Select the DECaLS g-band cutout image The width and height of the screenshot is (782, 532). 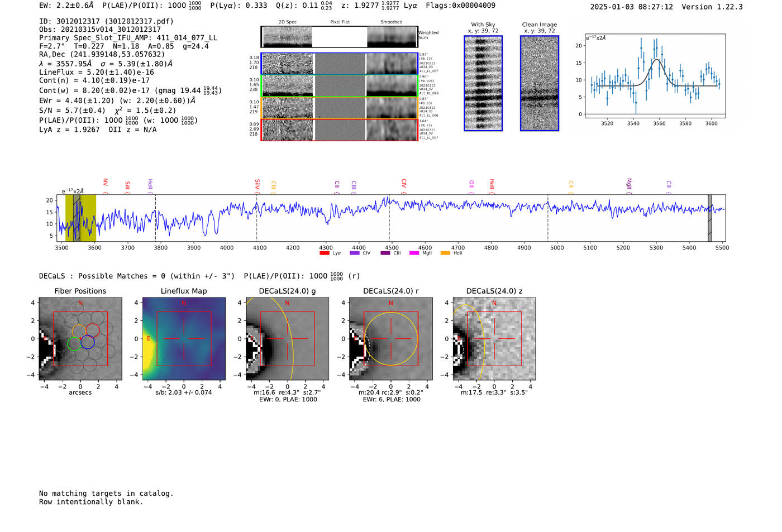tap(288, 339)
